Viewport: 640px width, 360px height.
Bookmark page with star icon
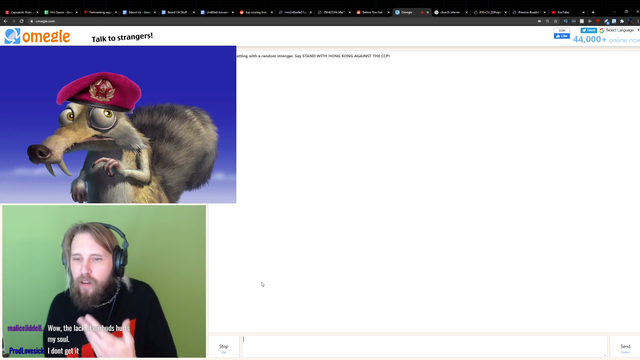coord(556,21)
